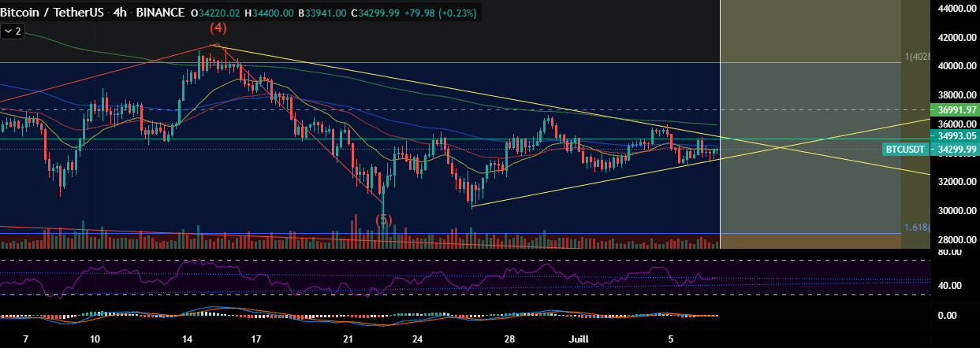Image resolution: width=980 pixels, height=348 pixels.
Task: Click the Juill month label on the time axis
Action: (x=579, y=339)
